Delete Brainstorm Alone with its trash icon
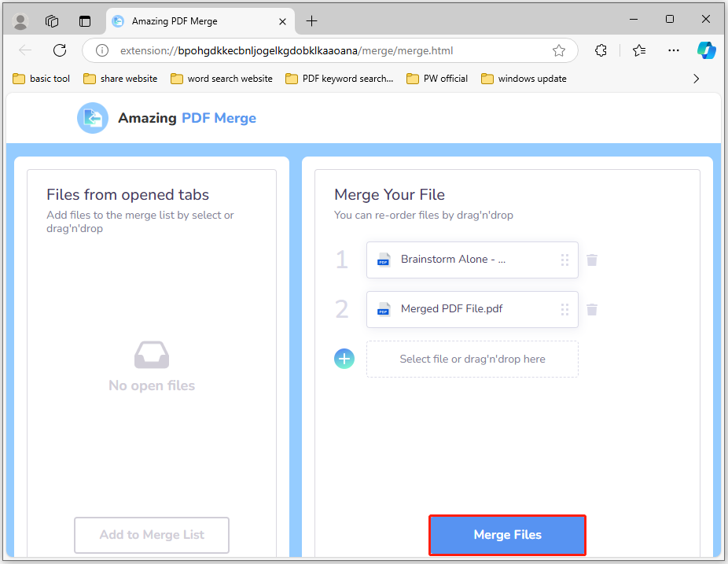 591,260
